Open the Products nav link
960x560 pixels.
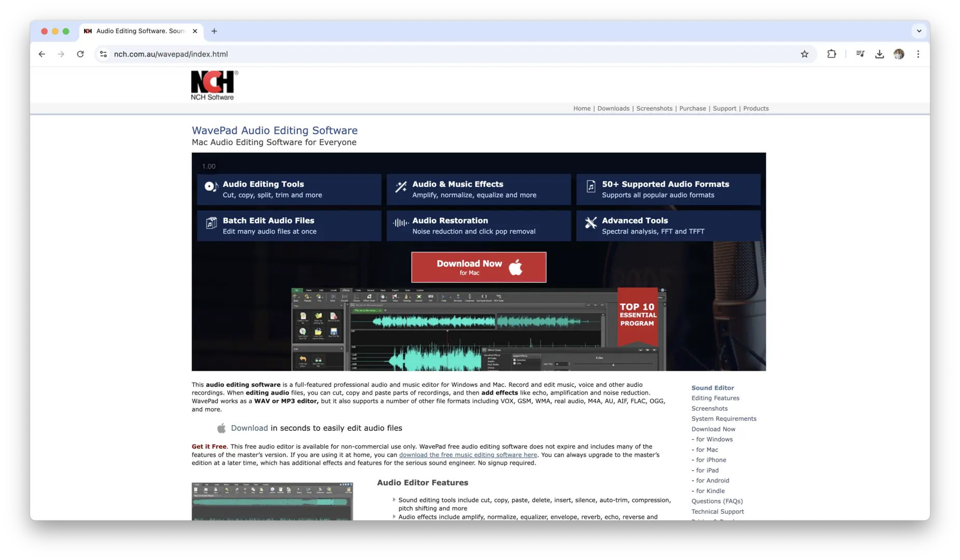(x=756, y=108)
